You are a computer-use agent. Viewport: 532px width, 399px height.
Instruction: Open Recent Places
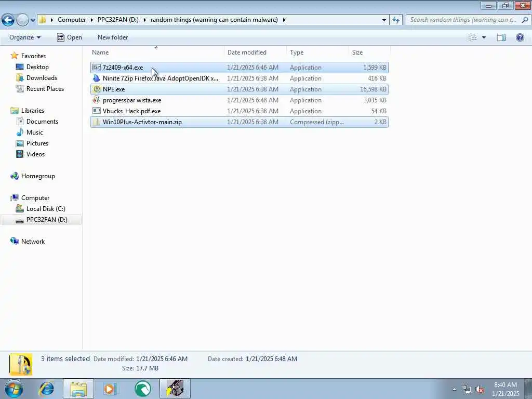(x=45, y=88)
